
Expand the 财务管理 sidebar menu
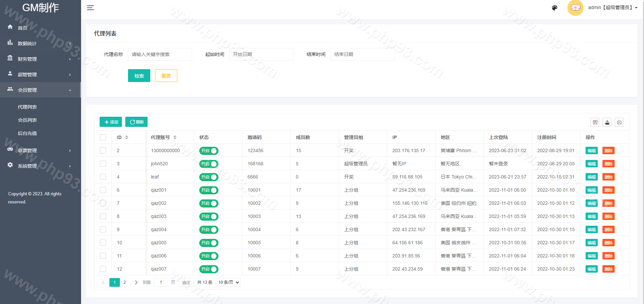coord(40,59)
